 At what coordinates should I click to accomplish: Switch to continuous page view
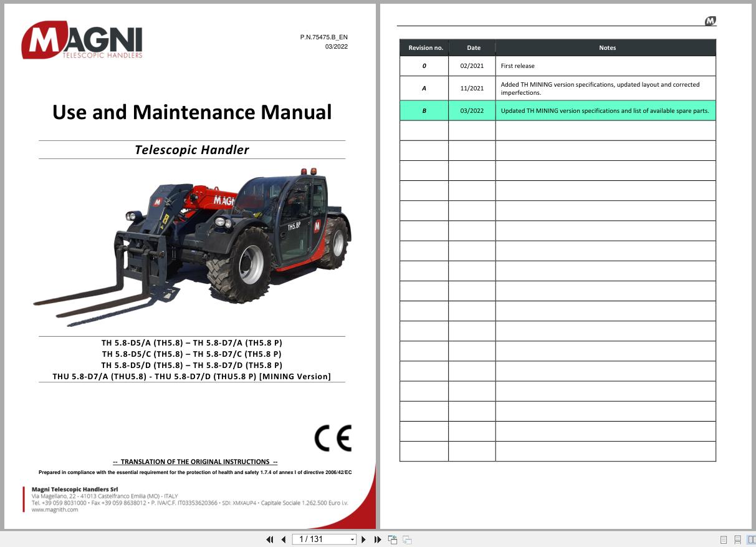point(737,540)
